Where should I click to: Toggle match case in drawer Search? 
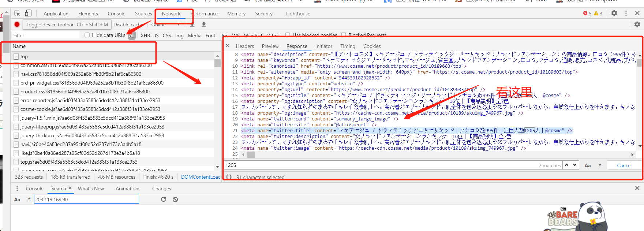pyautogui.click(x=17, y=200)
